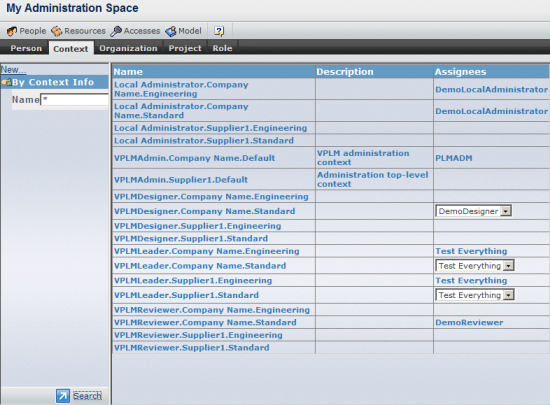The height and width of the screenshot is (405, 550).
Task: Switch to the Person tab
Action: pyautogui.click(x=26, y=48)
